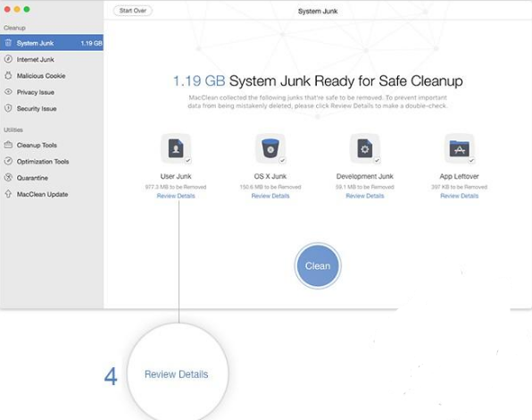Open Cleanup Tools utilities

click(x=52, y=145)
